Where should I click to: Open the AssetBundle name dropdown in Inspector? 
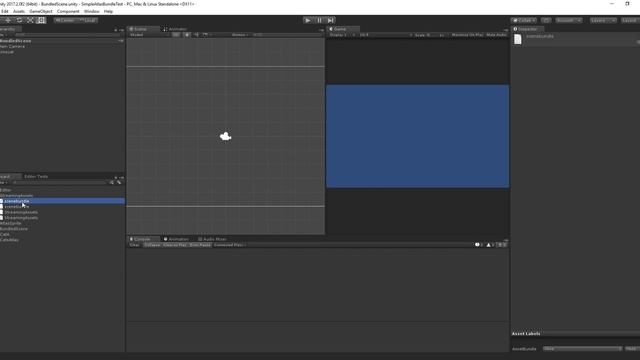click(582, 349)
